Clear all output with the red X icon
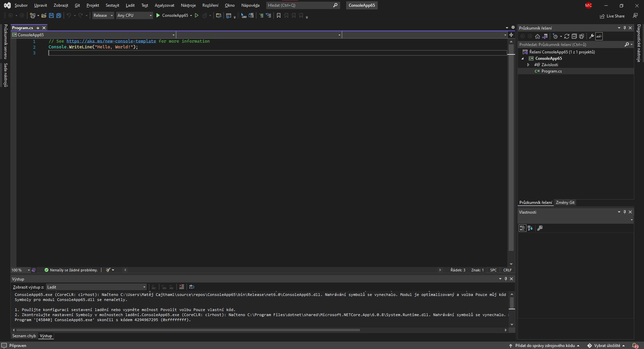The image size is (644, 349). point(182,287)
